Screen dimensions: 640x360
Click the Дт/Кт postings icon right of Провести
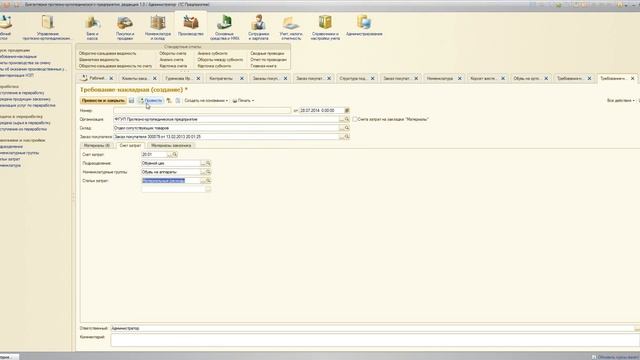(x=169, y=100)
